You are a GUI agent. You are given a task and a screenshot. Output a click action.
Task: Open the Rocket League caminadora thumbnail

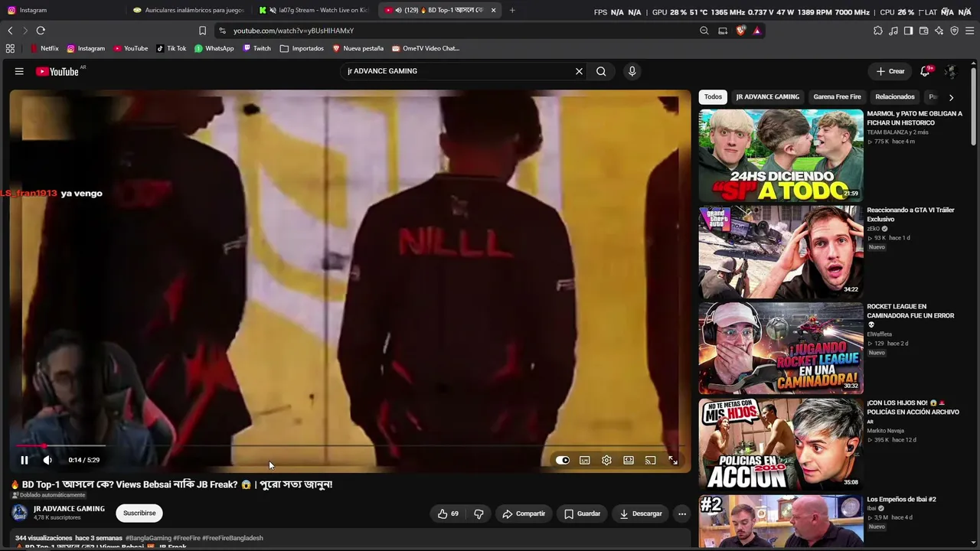pos(781,348)
